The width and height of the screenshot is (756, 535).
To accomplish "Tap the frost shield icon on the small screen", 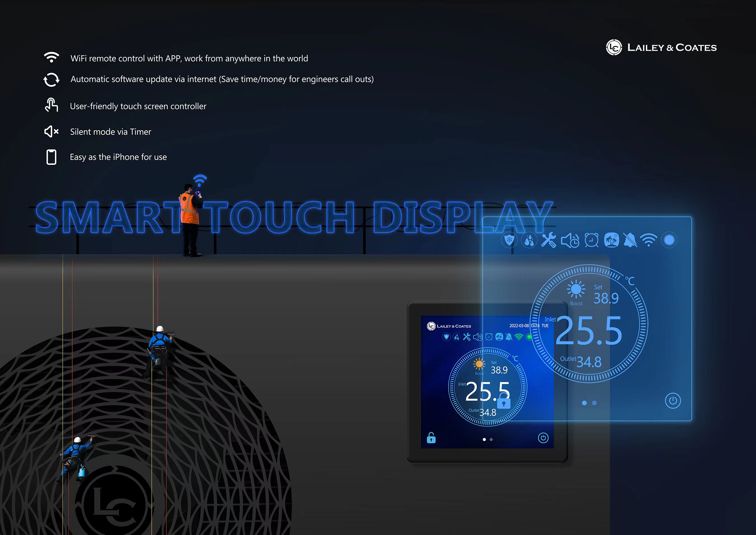I will [x=447, y=337].
